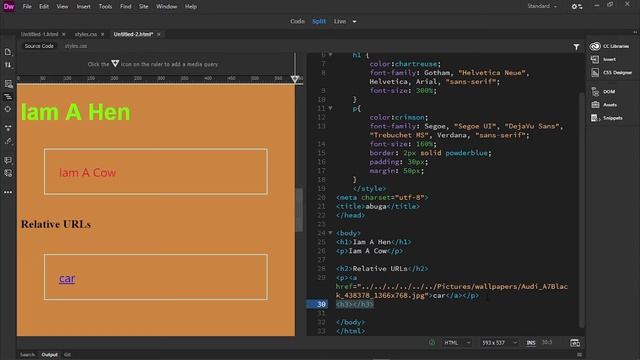Open the CSS Designer panel

(611, 72)
